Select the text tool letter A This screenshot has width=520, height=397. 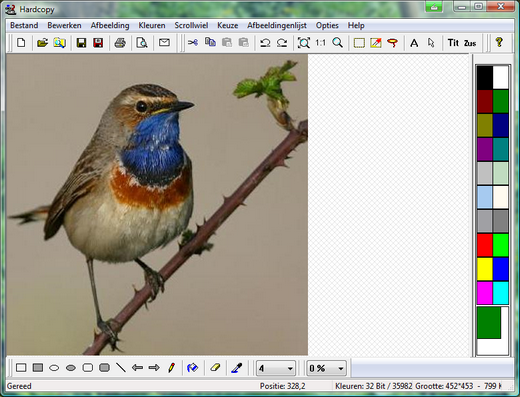coord(414,43)
